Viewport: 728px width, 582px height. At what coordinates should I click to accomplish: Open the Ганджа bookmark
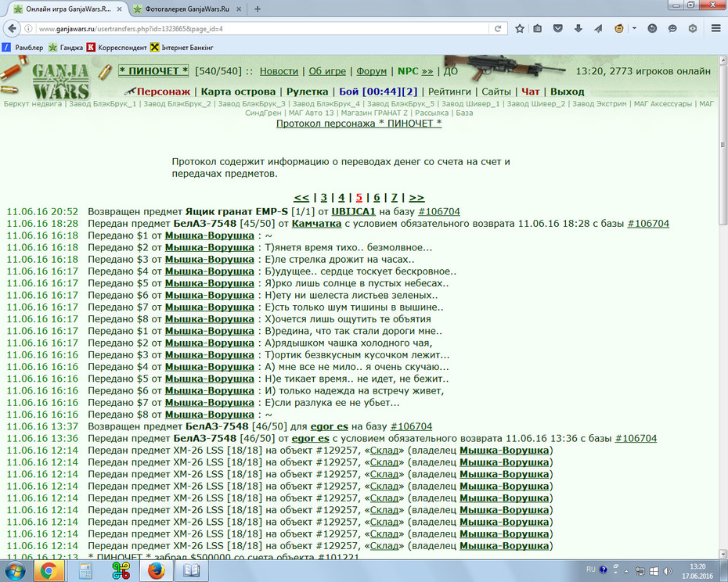(x=66, y=48)
